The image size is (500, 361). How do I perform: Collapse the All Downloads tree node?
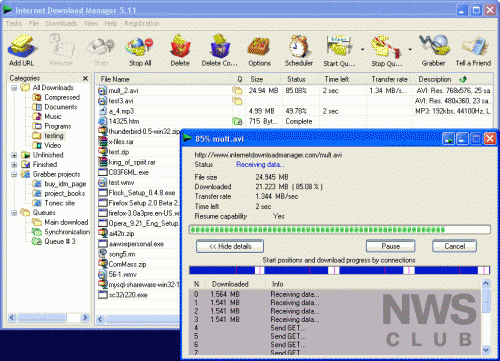point(14,88)
